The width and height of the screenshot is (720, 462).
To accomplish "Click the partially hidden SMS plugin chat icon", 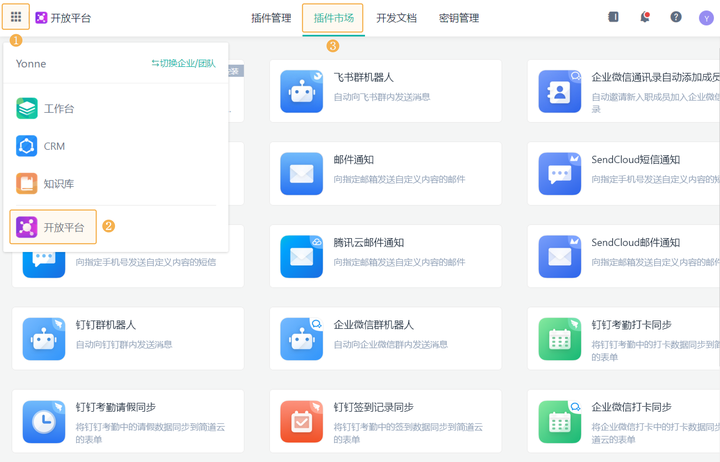I will pyautogui.click(x=44, y=265).
